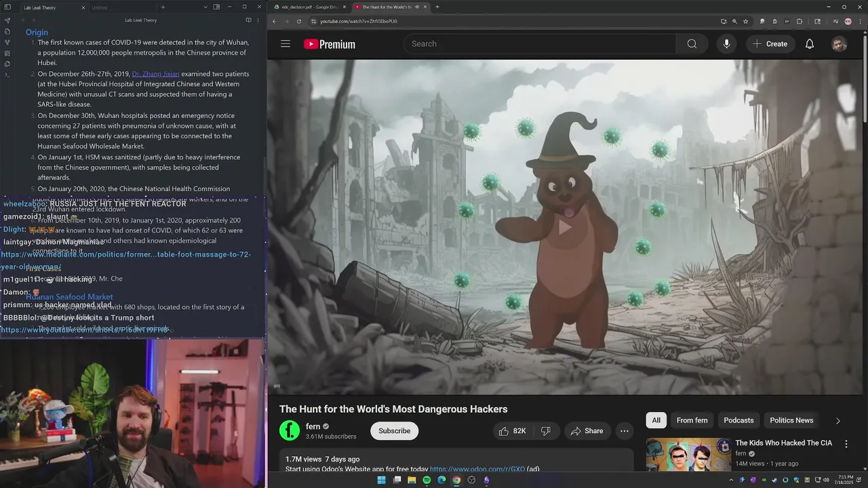868x488 pixels.
Task: Select the From fern chip
Action: (x=692, y=420)
